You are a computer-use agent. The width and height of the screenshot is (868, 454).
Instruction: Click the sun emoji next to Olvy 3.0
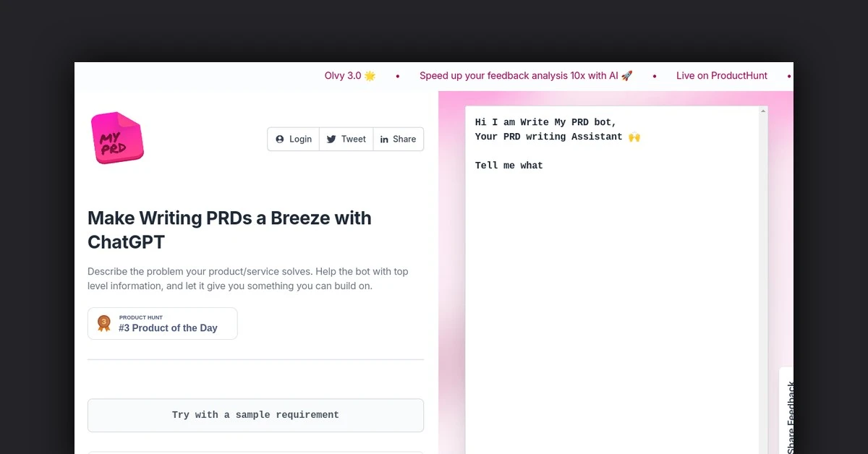tap(370, 75)
